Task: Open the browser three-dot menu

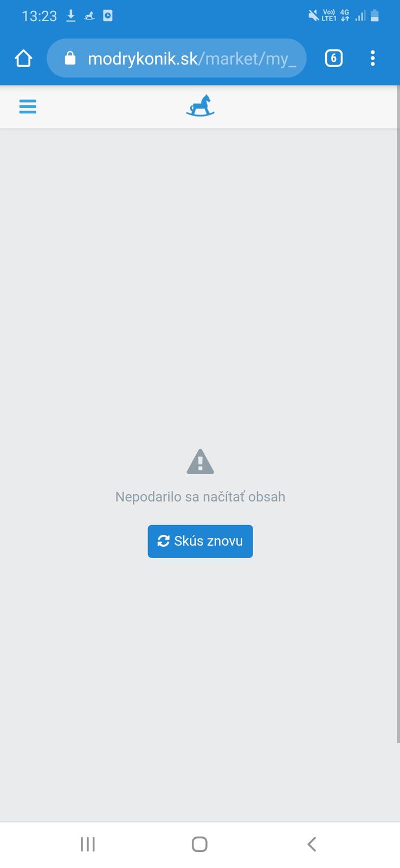Action: (x=372, y=58)
